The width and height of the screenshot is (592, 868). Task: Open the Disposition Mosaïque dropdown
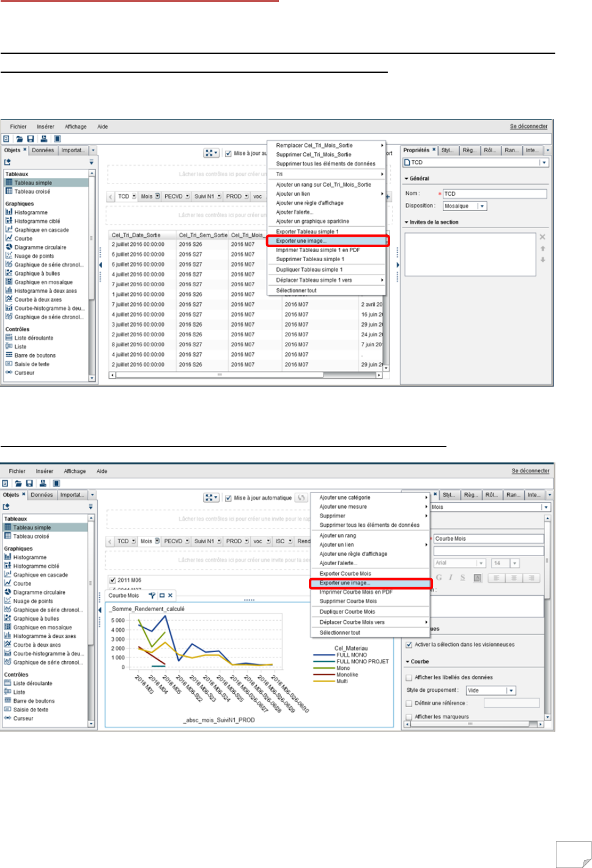pyautogui.click(x=464, y=206)
